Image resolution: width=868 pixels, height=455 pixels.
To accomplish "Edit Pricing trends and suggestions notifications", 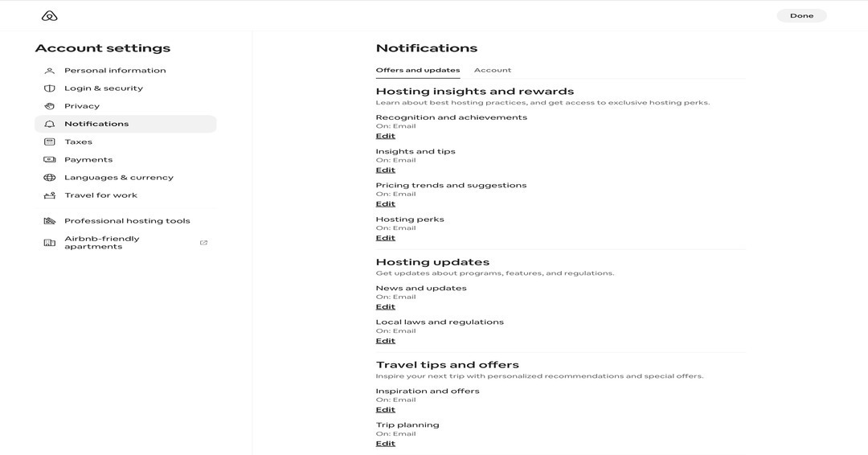I will click(386, 203).
